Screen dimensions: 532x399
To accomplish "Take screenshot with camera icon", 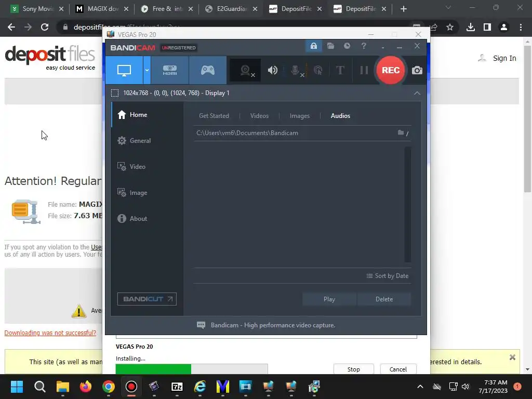I will pyautogui.click(x=417, y=70).
